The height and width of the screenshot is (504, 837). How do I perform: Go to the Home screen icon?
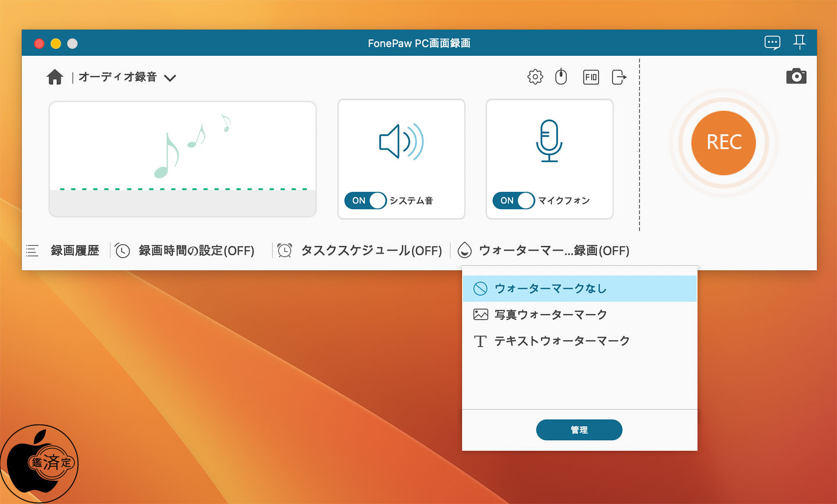(x=55, y=77)
